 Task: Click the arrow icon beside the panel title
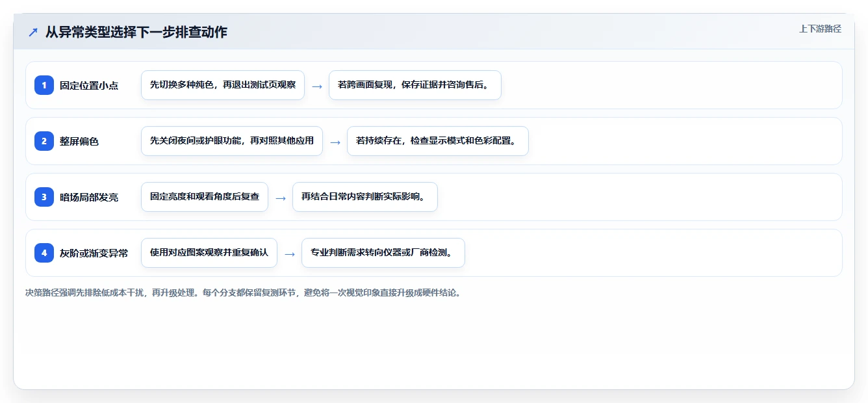coord(33,32)
